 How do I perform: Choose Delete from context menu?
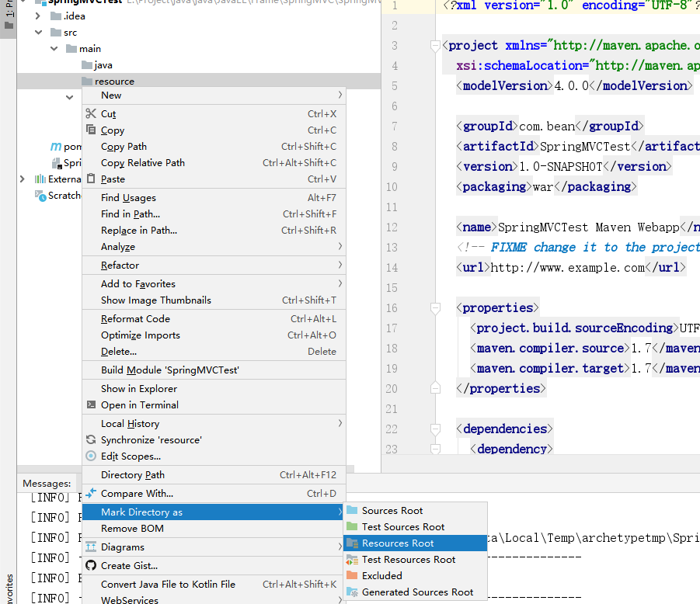(x=214, y=351)
